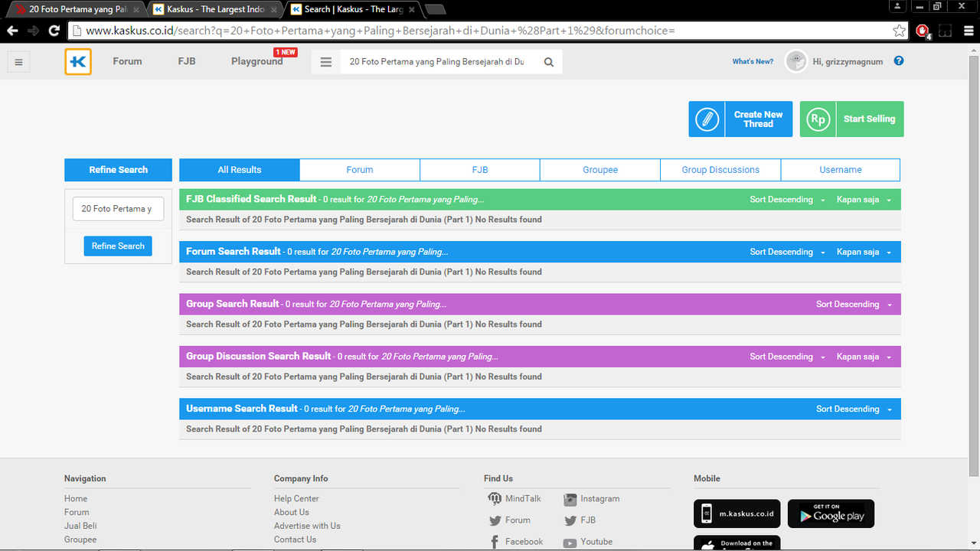Click the Facebook icon in footer

coord(495,542)
